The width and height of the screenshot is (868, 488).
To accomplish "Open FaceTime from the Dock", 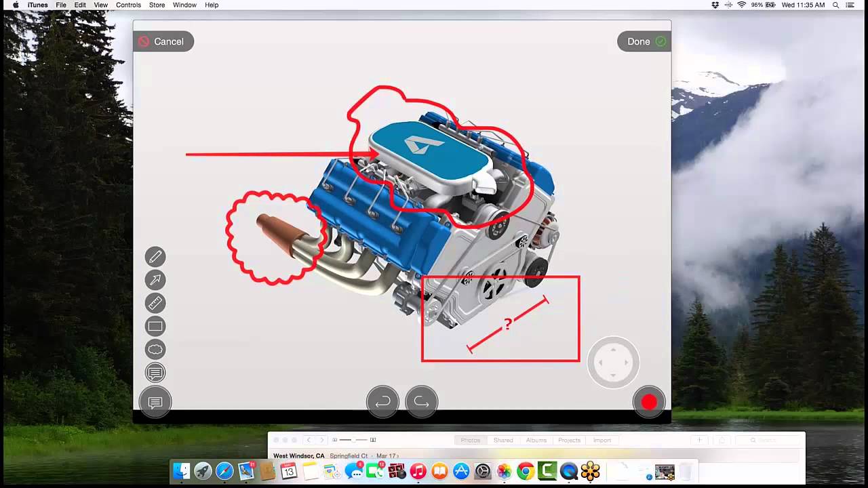I will click(375, 471).
